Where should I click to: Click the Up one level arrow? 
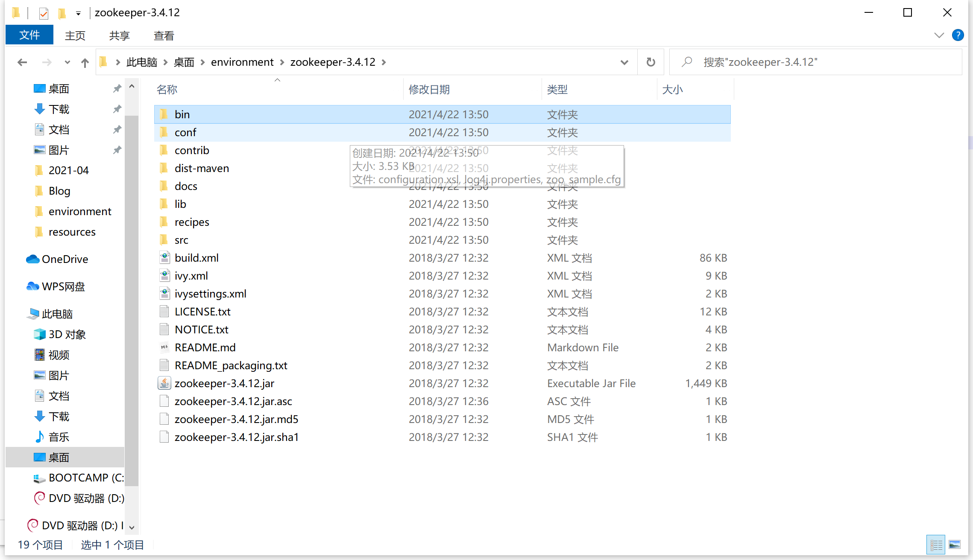tap(85, 63)
